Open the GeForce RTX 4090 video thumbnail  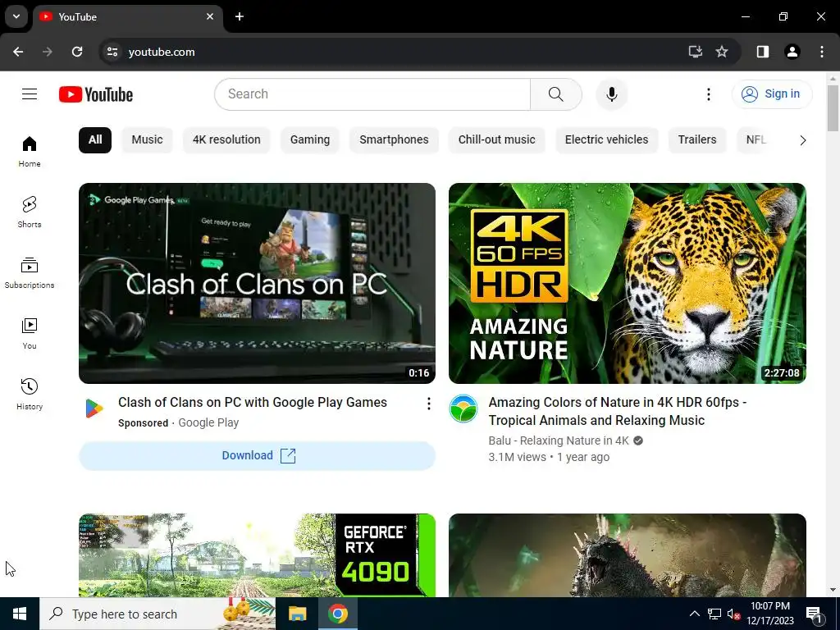pyautogui.click(x=257, y=555)
